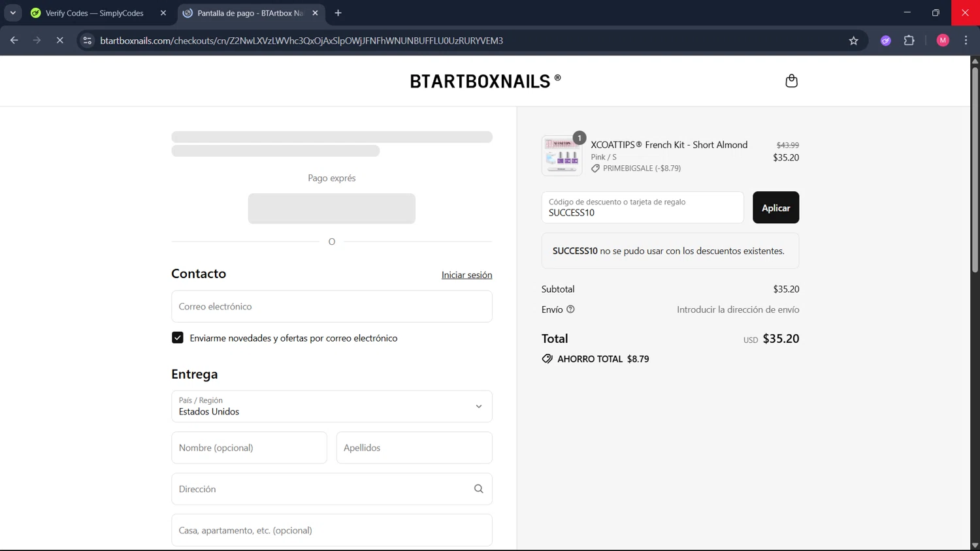Image resolution: width=980 pixels, height=551 pixels.
Task: Stop loading the page
Action: [59, 40]
